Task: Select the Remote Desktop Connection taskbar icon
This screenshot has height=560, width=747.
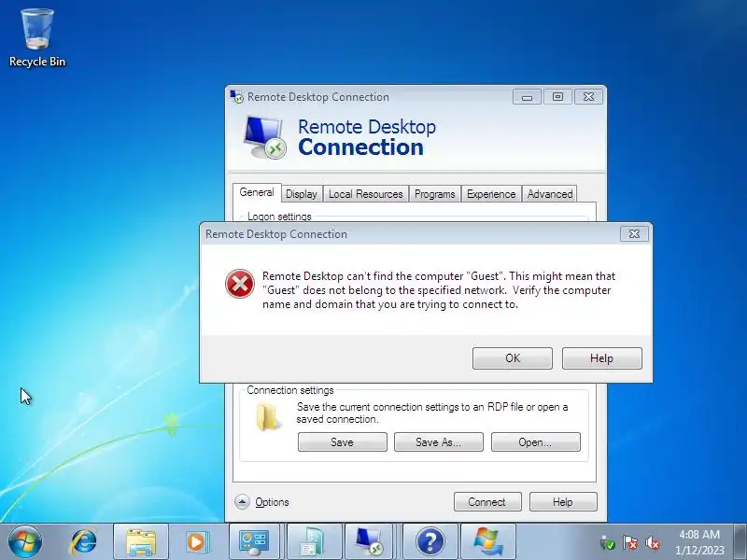Action: pyautogui.click(x=369, y=542)
